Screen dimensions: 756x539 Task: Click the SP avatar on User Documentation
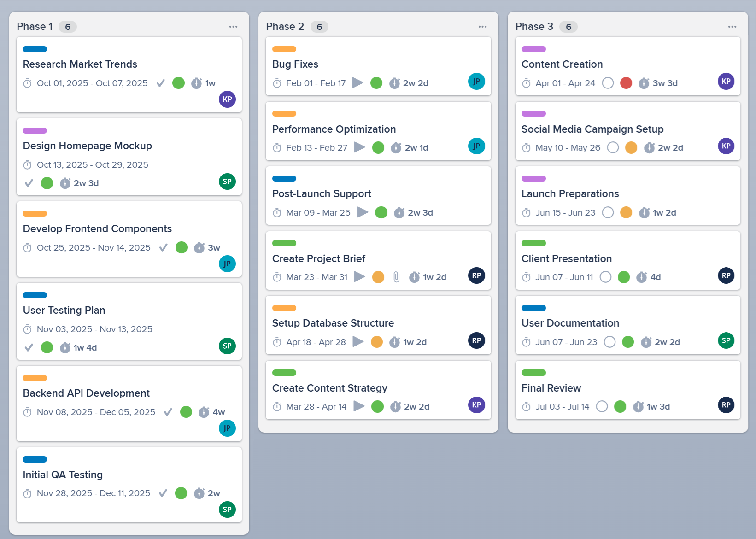tap(726, 341)
